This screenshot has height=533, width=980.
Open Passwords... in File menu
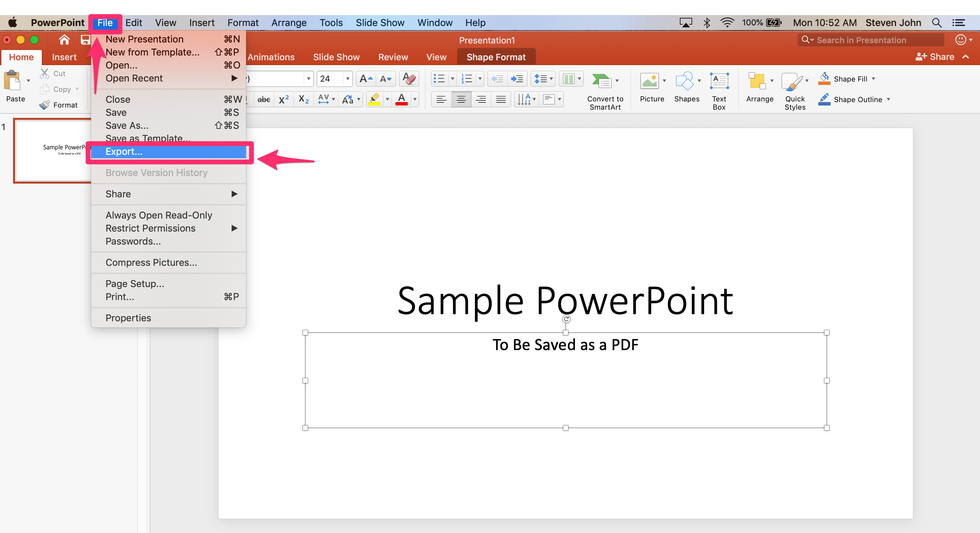click(x=169, y=241)
